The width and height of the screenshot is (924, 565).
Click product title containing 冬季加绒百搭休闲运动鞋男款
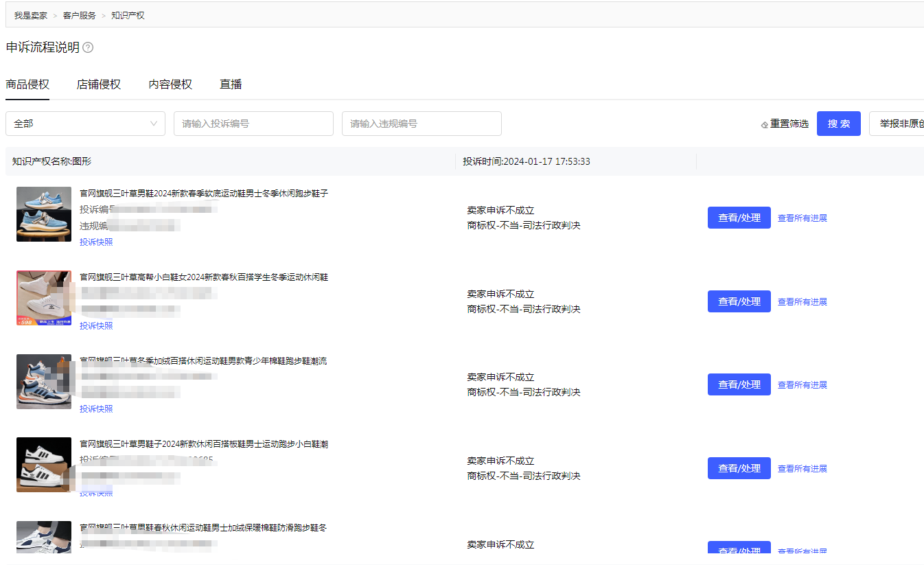(x=203, y=361)
